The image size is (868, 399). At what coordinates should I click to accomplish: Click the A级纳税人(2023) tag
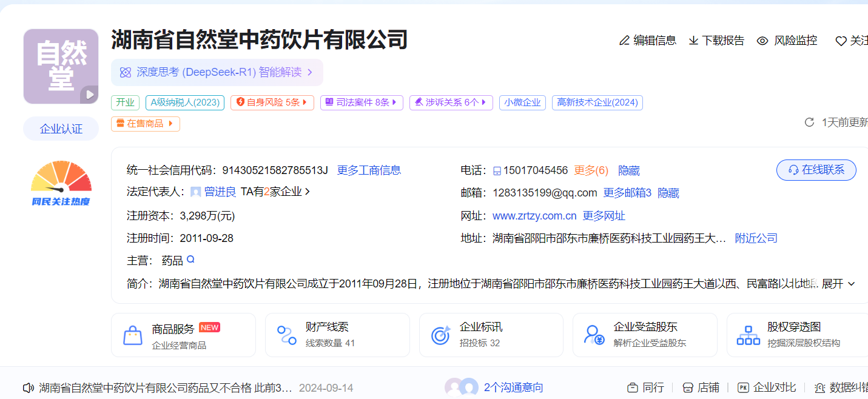pos(185,102)
